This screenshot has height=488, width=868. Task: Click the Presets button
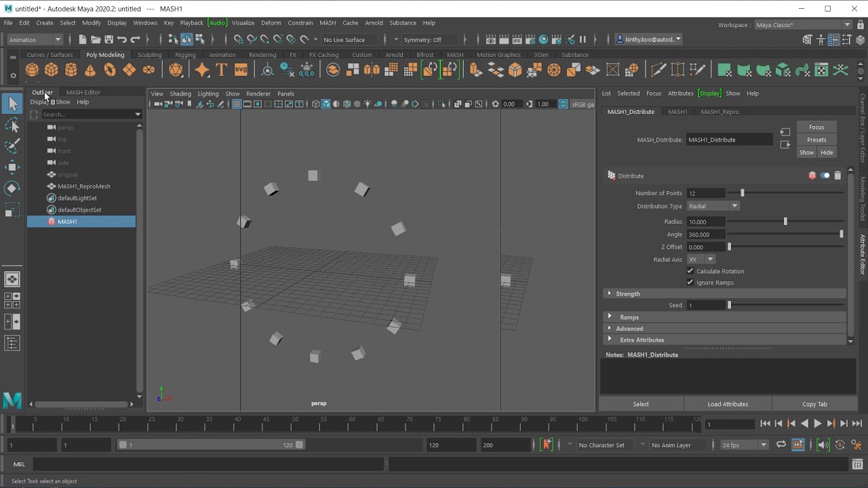816,140
